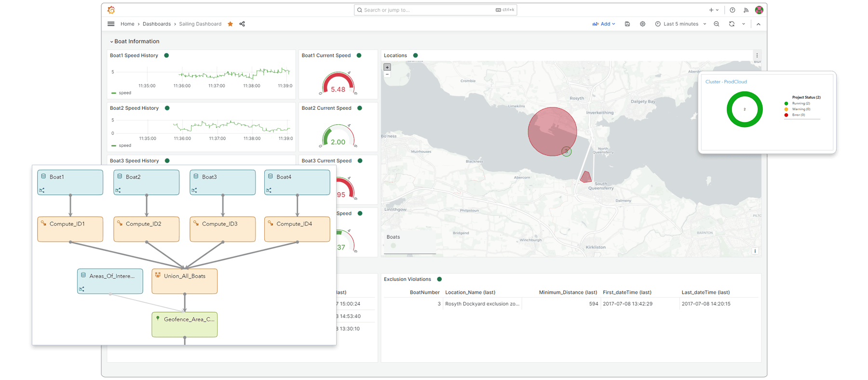Open dashboard settings gear icon

[643, 24]
